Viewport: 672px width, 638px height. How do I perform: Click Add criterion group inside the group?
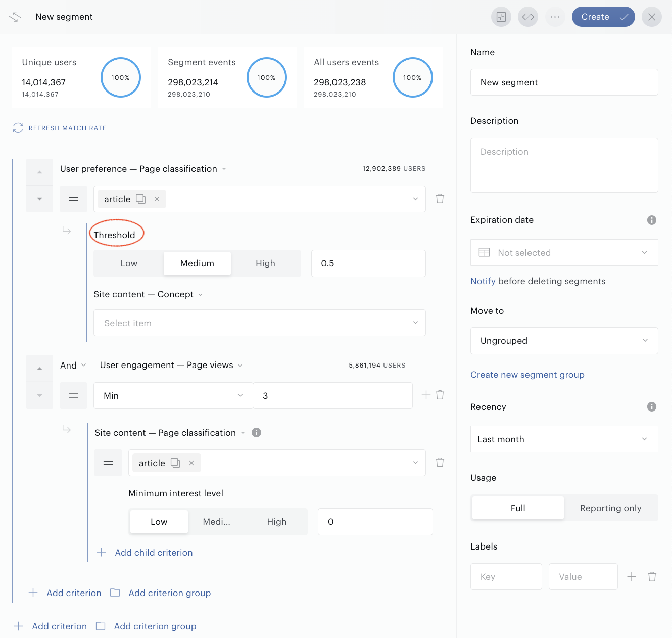pyautogui.click(x=161, y=593)
